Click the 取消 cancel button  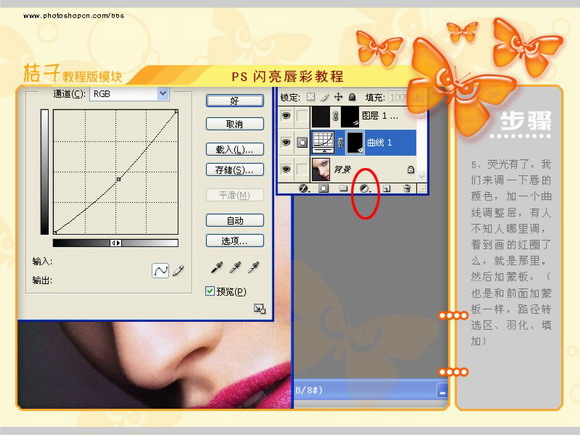coord(235,124)
